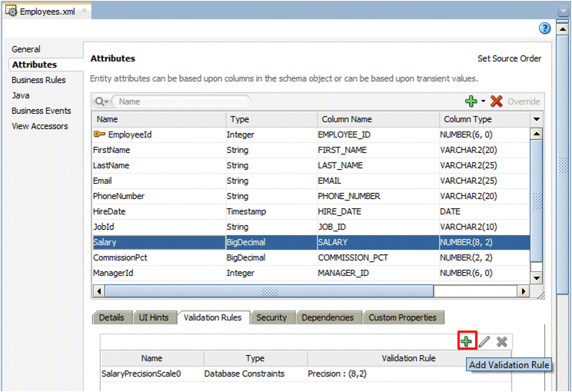The image size is (572, 392).
Task: Close the Employees.xml editor tab
Action: (x=85, y=11)
